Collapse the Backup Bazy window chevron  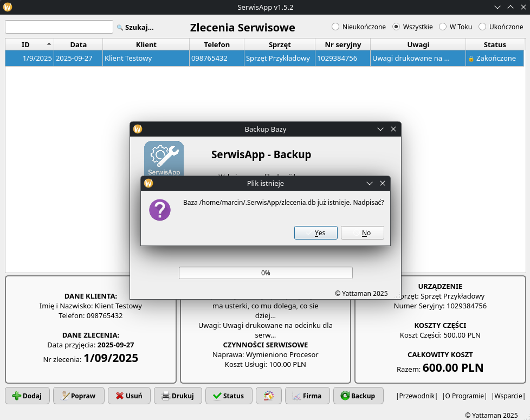point(380,130)
